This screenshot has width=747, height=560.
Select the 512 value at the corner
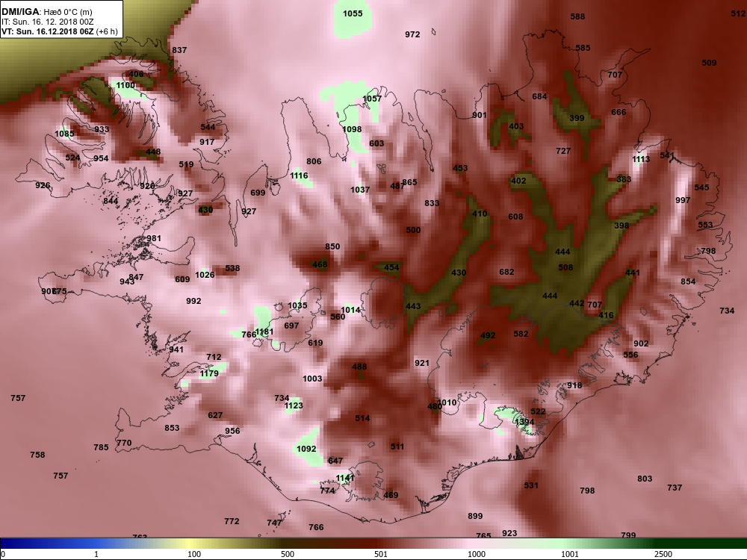(x=737, y=13)
